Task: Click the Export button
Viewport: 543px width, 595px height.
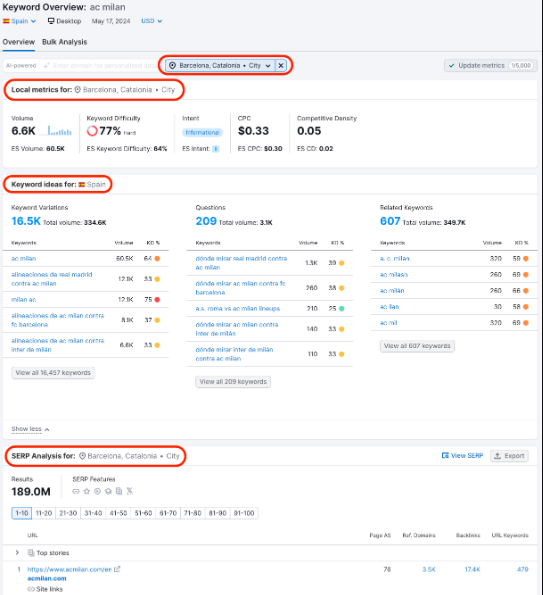Action: pyautogui.click(x=509, y=455)
